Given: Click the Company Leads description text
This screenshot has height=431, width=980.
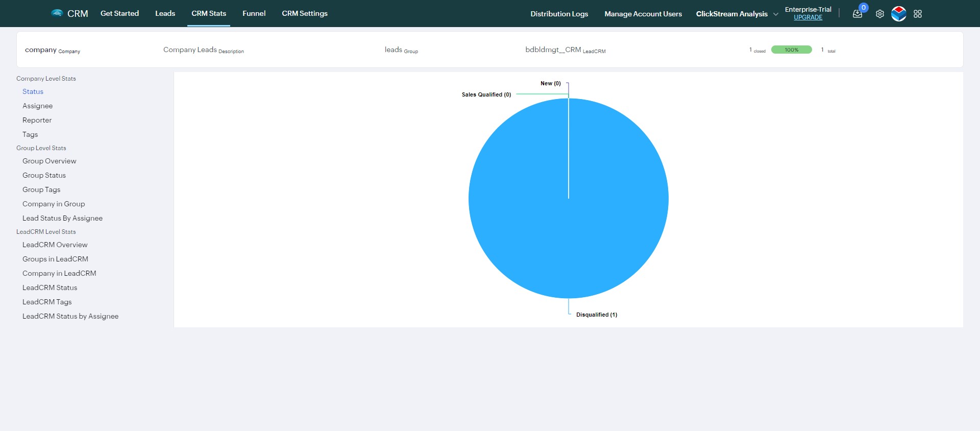Looking at the screenshot, I should tap(203, 50).
